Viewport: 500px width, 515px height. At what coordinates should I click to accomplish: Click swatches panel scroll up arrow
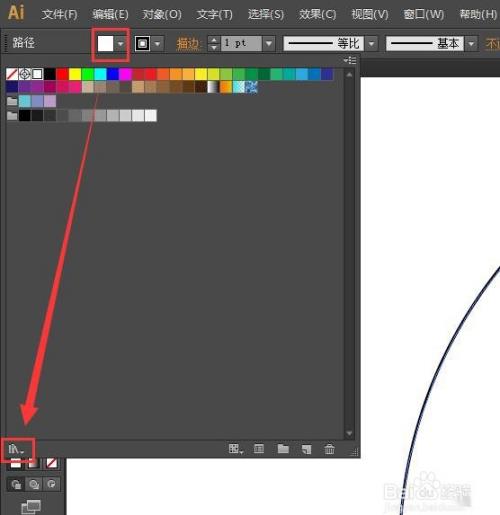click(x=349, y=75)
